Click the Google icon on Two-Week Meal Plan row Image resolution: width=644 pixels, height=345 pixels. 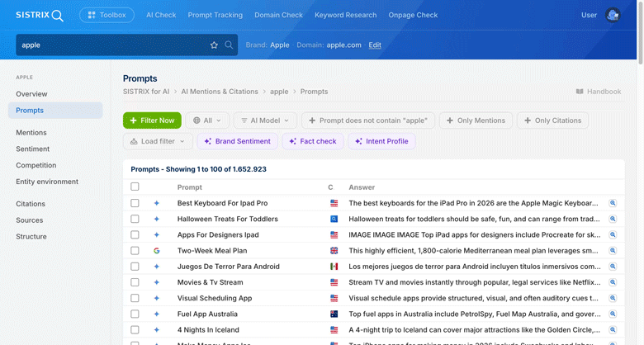[157, 251]
